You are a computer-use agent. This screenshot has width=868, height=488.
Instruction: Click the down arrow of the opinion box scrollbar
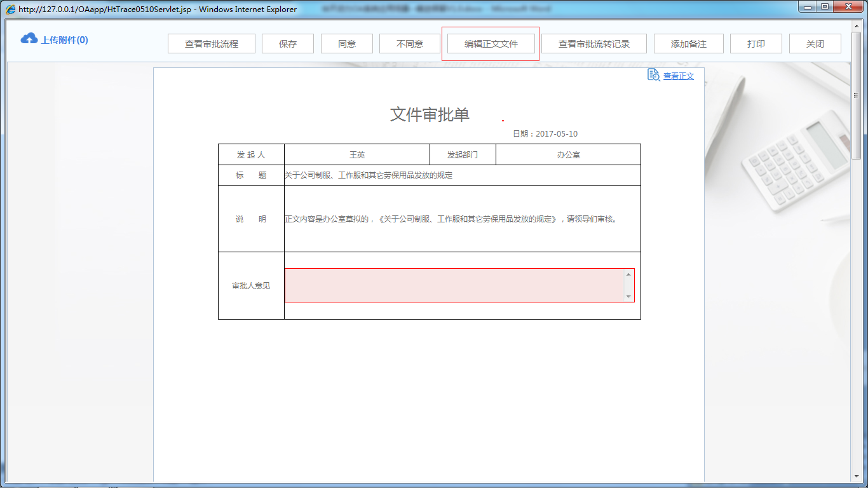[630, 297]
